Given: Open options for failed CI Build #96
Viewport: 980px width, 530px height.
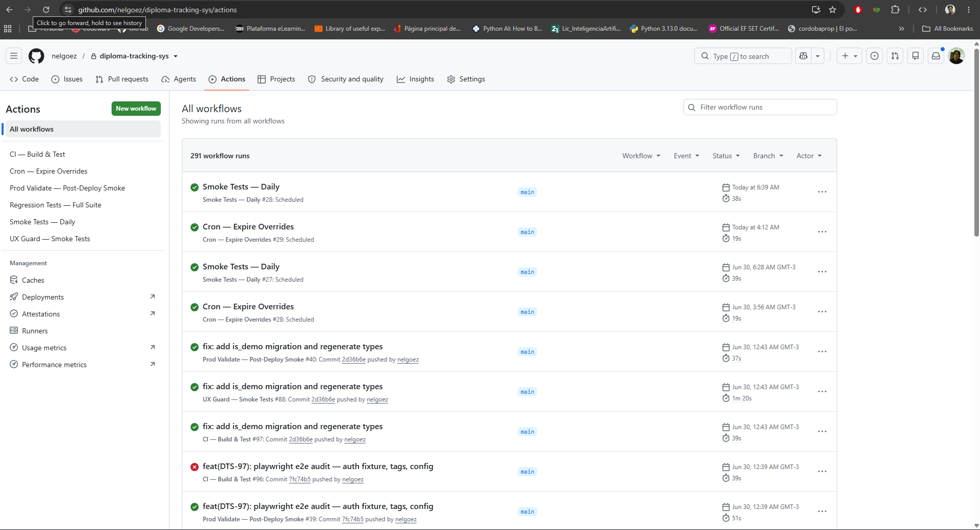Looking at the screenshot, I should (x=822, y=471).
